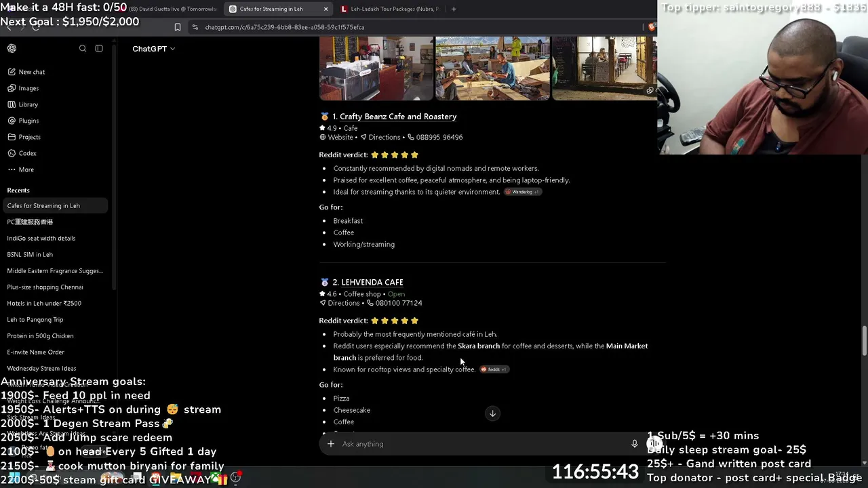Click the image gallery icon on the third photo
The image size is (868, 488).
click(650, 90)
